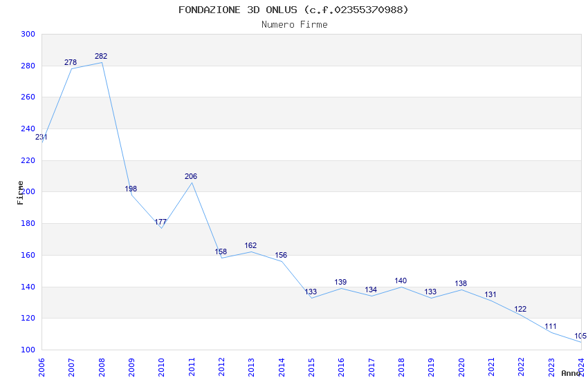Click the 2016 data label 139
Screen dimensions: 588x380
point(340,283)
